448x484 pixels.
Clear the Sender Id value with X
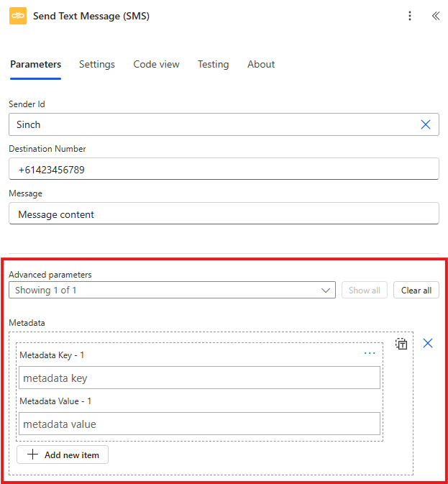(x=426, y=124)
